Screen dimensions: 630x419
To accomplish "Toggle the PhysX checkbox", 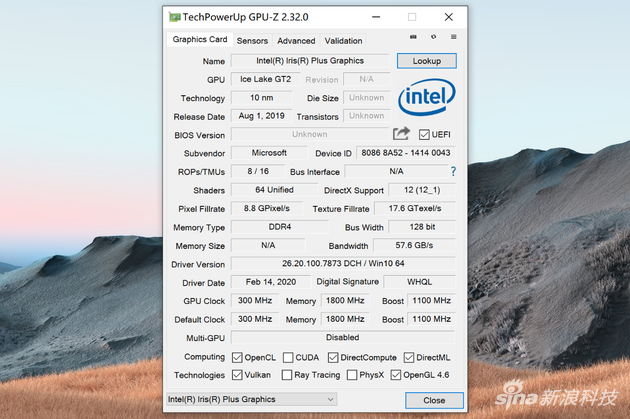I will coord(352,375).
